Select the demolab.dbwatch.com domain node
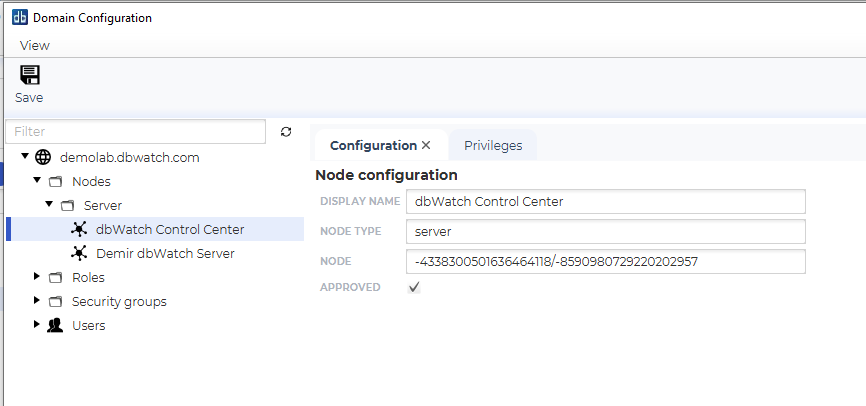The width and height of the screenshot is (866, 406). 129,157
